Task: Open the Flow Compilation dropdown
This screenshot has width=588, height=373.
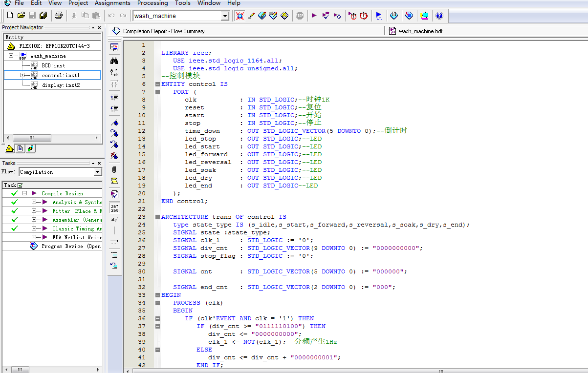Action: [x=98, y=172]
